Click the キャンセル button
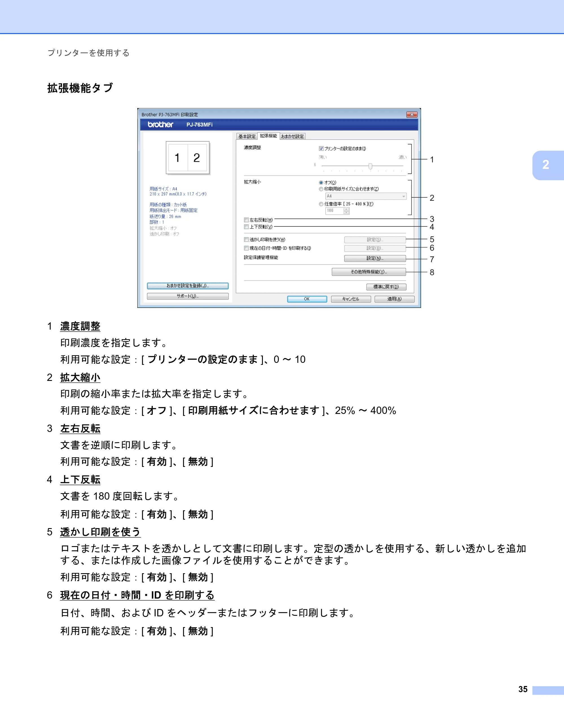564x728 pixels. (351, 299)
